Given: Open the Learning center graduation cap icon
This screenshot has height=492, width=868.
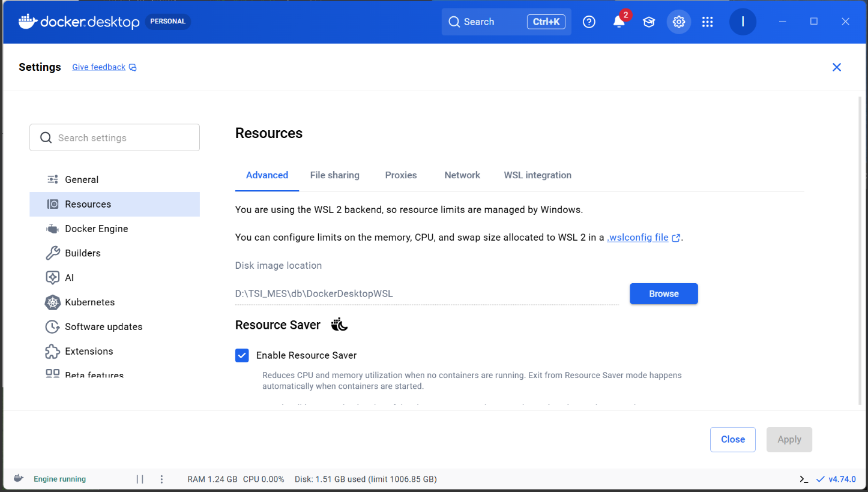Looking at the screenshot, I should coord(649,22).
